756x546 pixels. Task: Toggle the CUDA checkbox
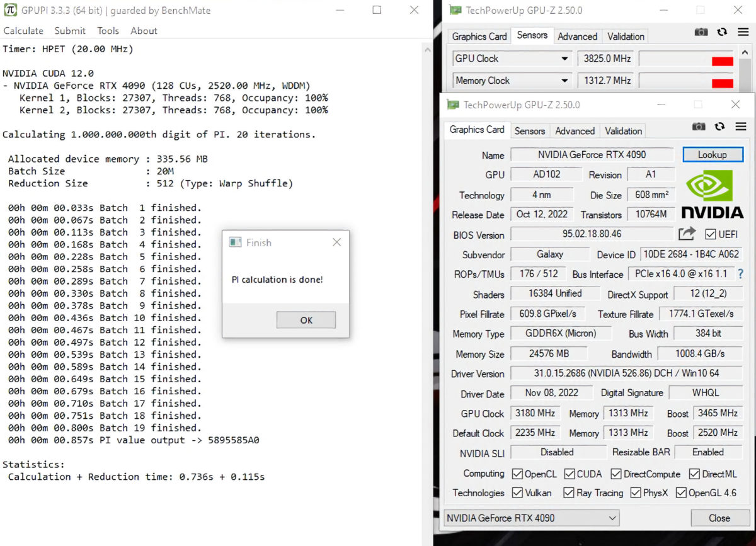coord(570,474)
